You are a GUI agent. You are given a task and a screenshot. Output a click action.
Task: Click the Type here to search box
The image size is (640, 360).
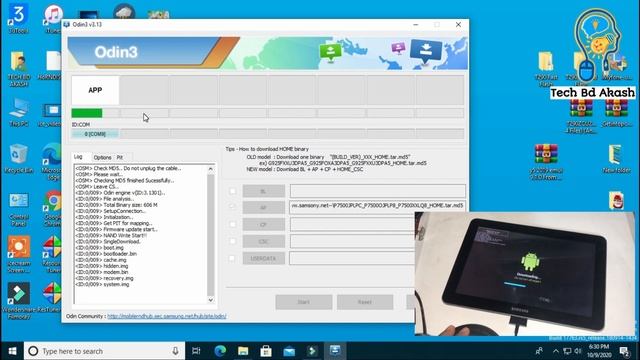click(x=104, y=351)
